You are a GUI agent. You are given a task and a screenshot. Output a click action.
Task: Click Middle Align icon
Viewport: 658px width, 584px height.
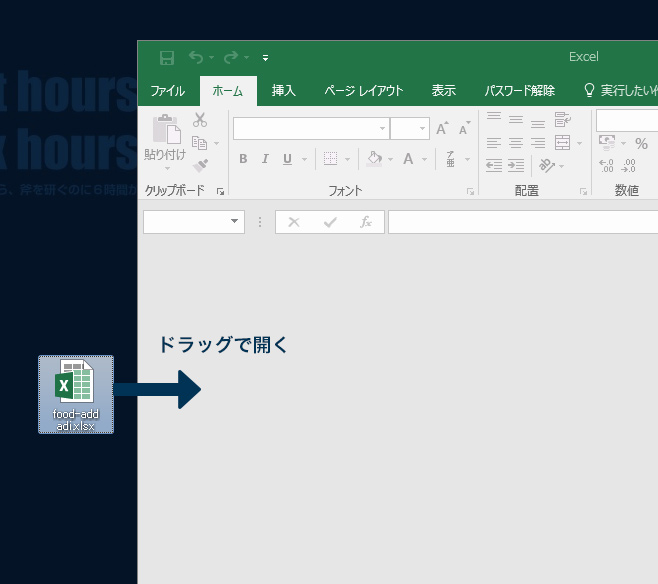pyautogui.click(x=516, y=120)
